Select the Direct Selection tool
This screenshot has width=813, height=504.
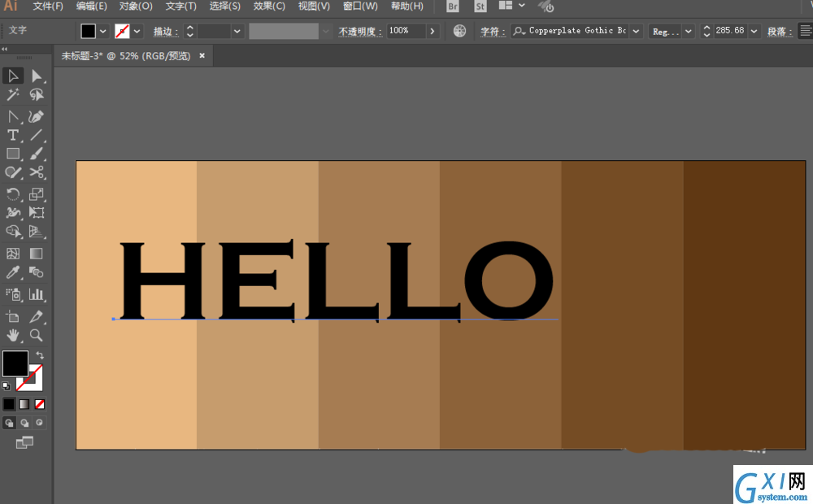point(37,76)
